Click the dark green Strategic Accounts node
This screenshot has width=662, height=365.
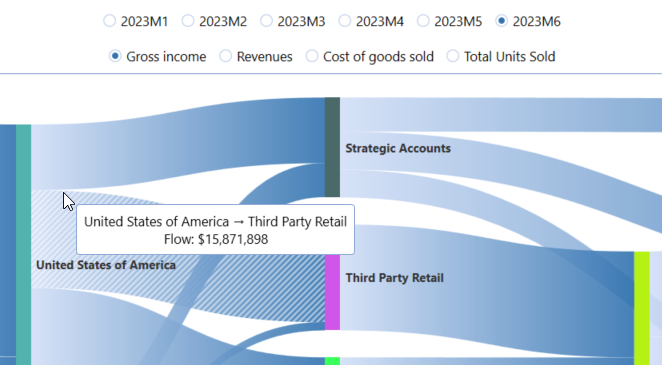point(332,147)
